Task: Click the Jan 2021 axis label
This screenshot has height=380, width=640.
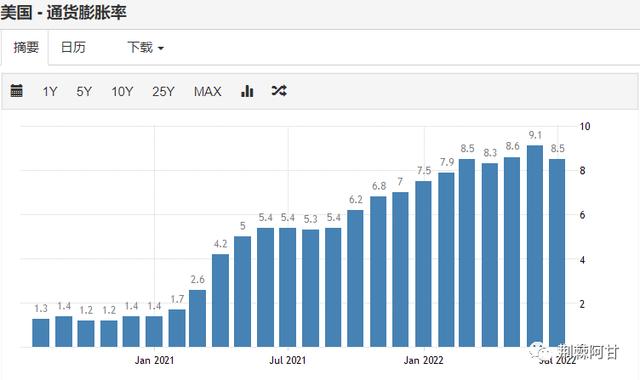Action: click(x=154, y=360)
